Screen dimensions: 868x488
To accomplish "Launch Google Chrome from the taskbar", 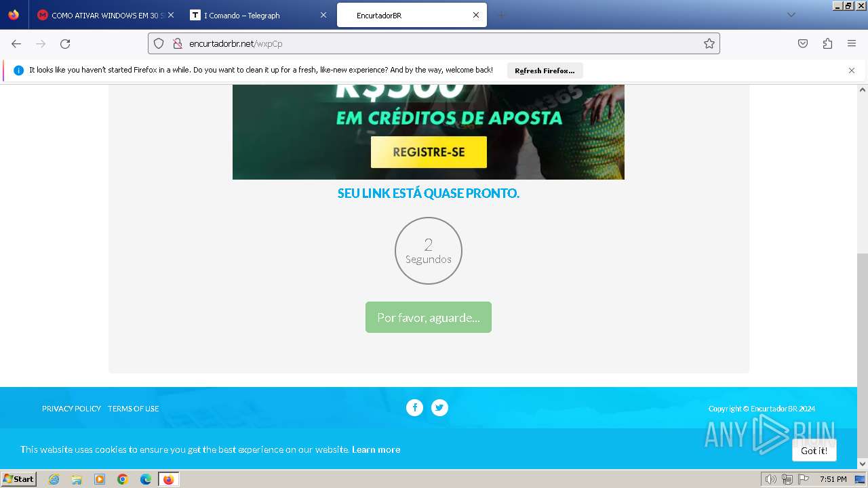I will pyautogui.click(x=123, y=479).
